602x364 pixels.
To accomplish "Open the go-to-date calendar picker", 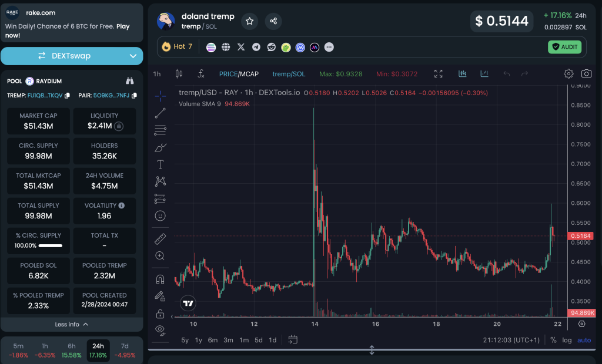I will pos(293,340).
